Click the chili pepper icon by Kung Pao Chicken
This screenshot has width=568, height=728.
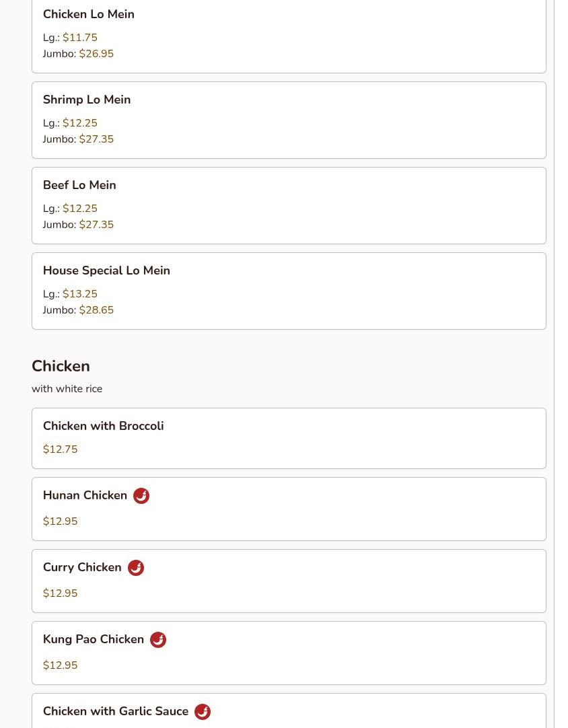[x=158, y=640]
